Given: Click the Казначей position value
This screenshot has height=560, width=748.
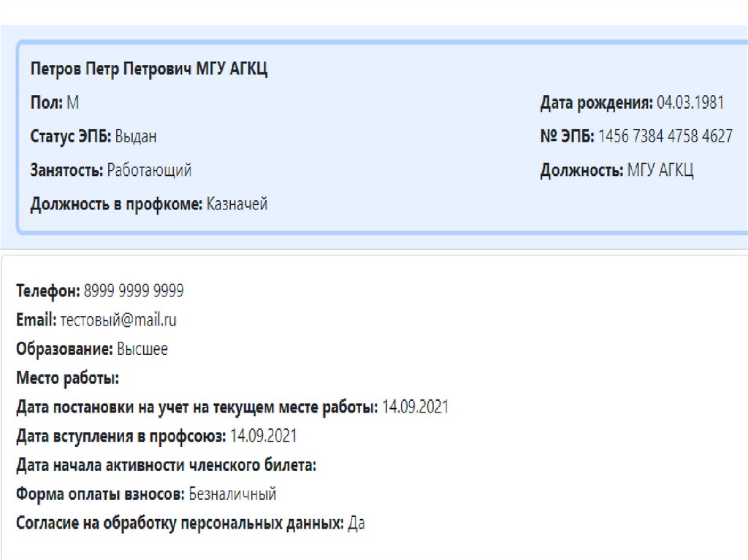Looking at the screenshot, I should [x=237, y=204].
